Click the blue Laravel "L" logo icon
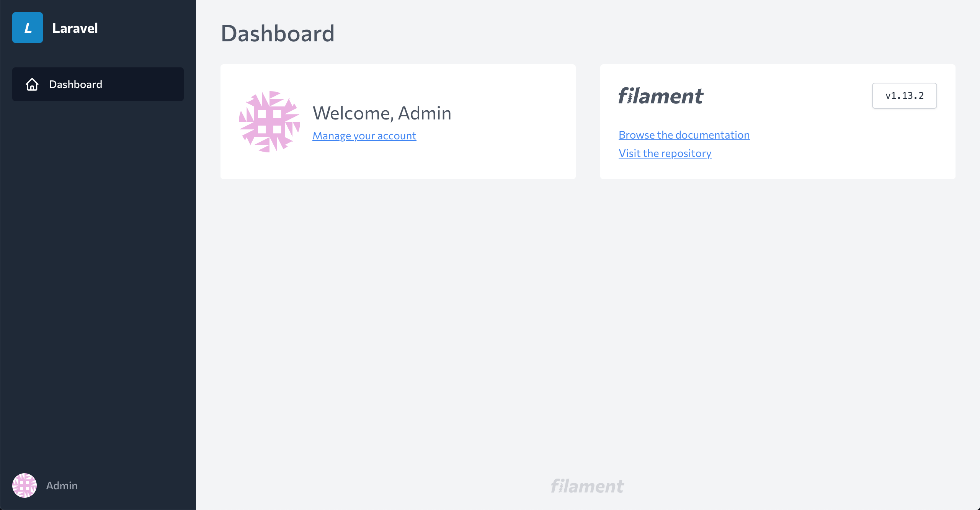The width and height of the screenshot is (980, 510). [28, 28]
